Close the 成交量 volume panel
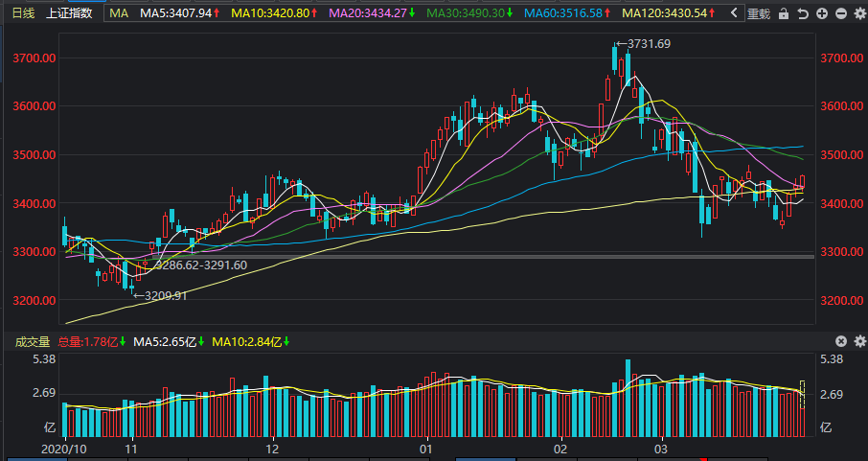Image resolution: width=868 pixels, height=461 pixels. 841,341
